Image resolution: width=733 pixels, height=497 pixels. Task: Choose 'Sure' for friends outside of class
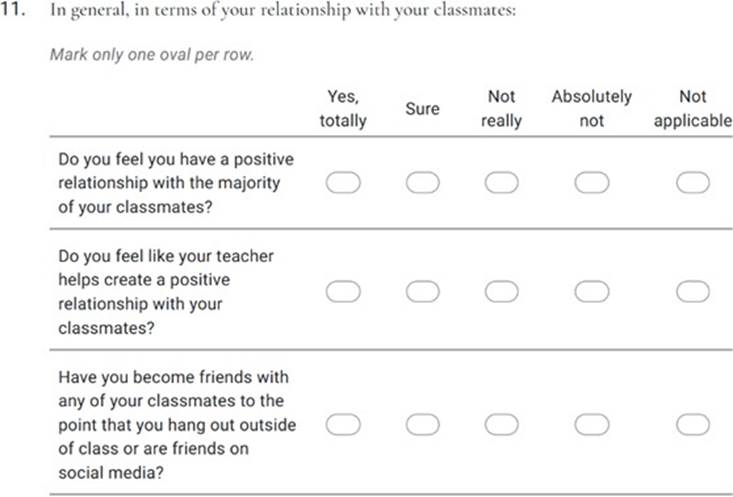coord(422,425)
